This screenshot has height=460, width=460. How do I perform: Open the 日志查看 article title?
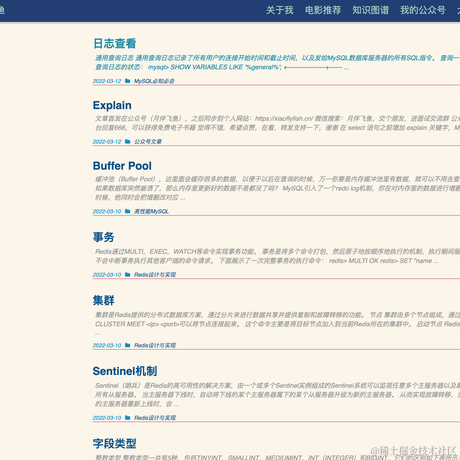[115, 43]
